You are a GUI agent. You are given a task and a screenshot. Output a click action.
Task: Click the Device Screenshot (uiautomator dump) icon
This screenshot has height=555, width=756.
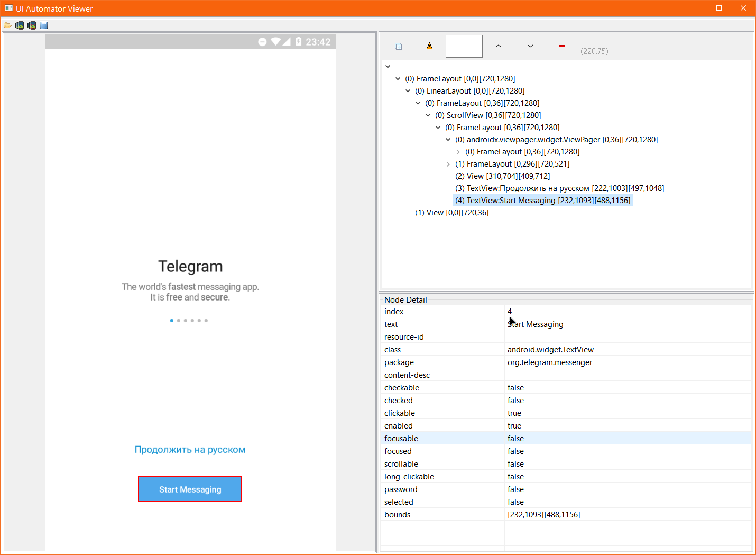20,25
